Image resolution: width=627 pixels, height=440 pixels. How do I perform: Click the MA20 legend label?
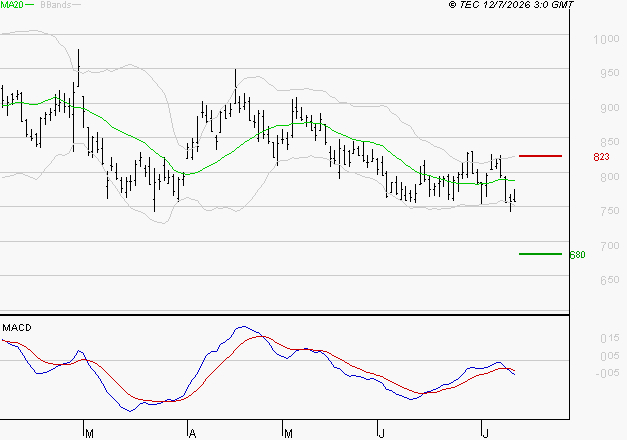(12, 5)
